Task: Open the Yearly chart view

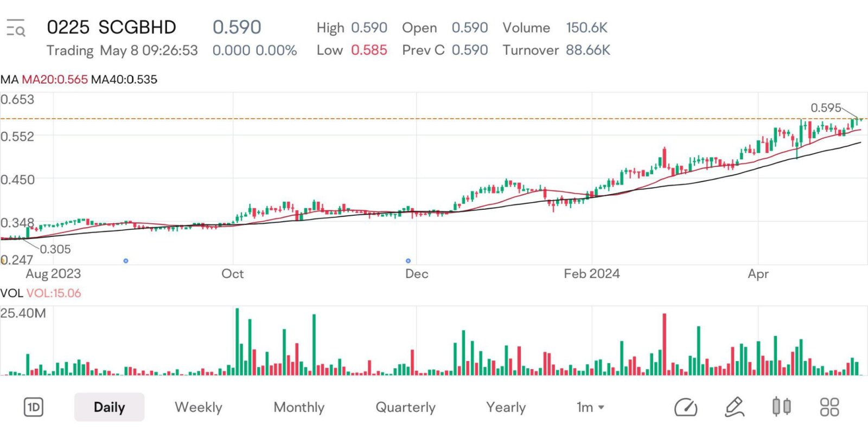Action: coord(506,407)
